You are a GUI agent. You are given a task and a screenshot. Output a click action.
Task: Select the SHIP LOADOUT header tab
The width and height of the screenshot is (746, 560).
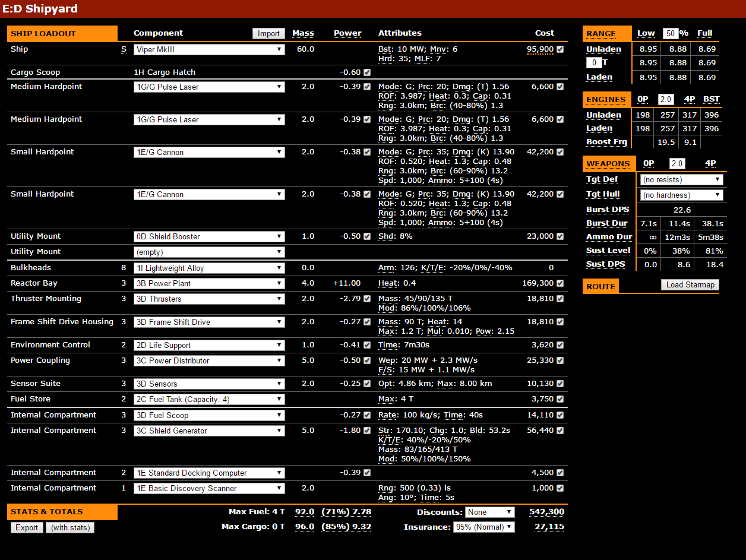(x=62, y=34)
